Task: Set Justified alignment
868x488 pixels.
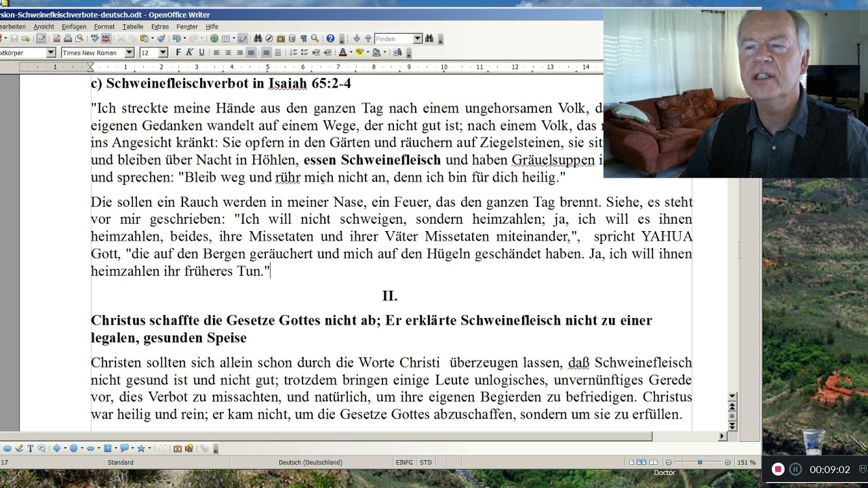Action: (251, 53)
